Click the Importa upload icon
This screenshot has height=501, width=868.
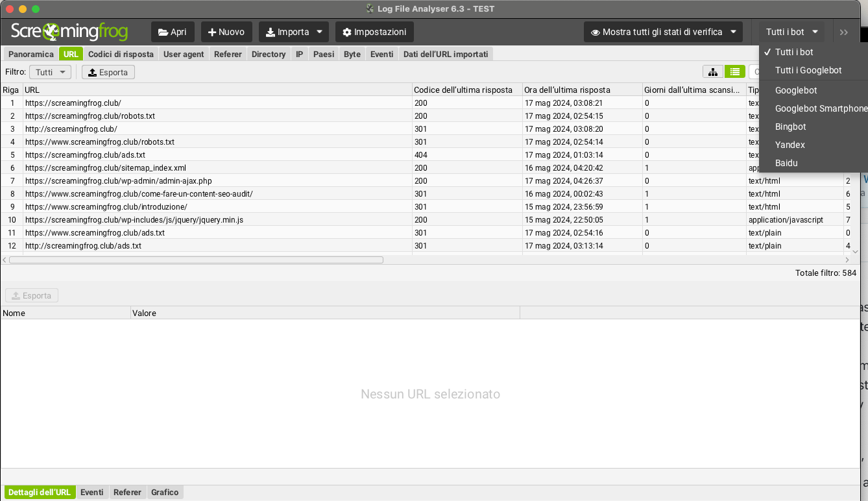point(272,31)
